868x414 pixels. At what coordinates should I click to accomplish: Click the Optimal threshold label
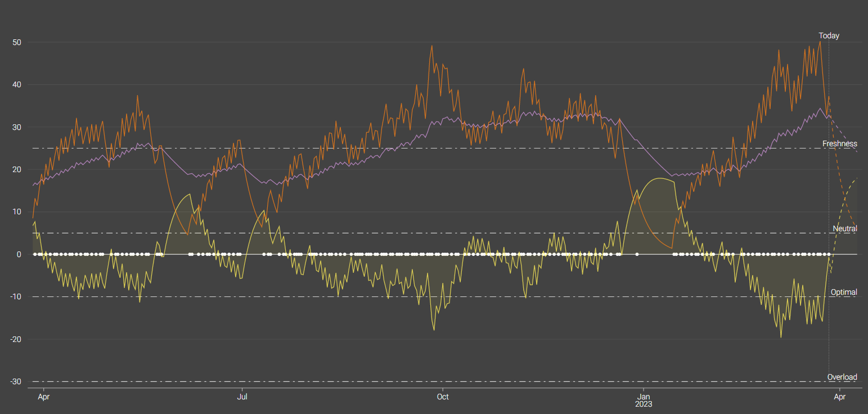coord(844,292)
